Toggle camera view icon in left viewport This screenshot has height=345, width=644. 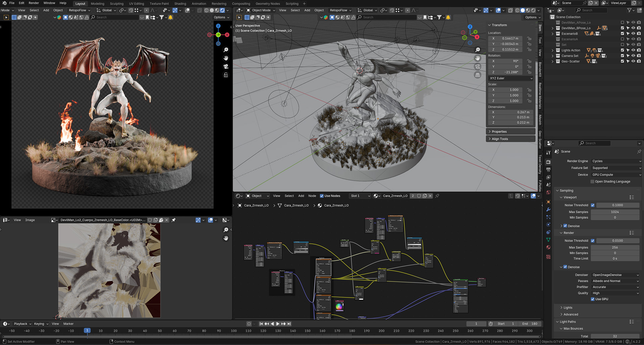point(226,66)
